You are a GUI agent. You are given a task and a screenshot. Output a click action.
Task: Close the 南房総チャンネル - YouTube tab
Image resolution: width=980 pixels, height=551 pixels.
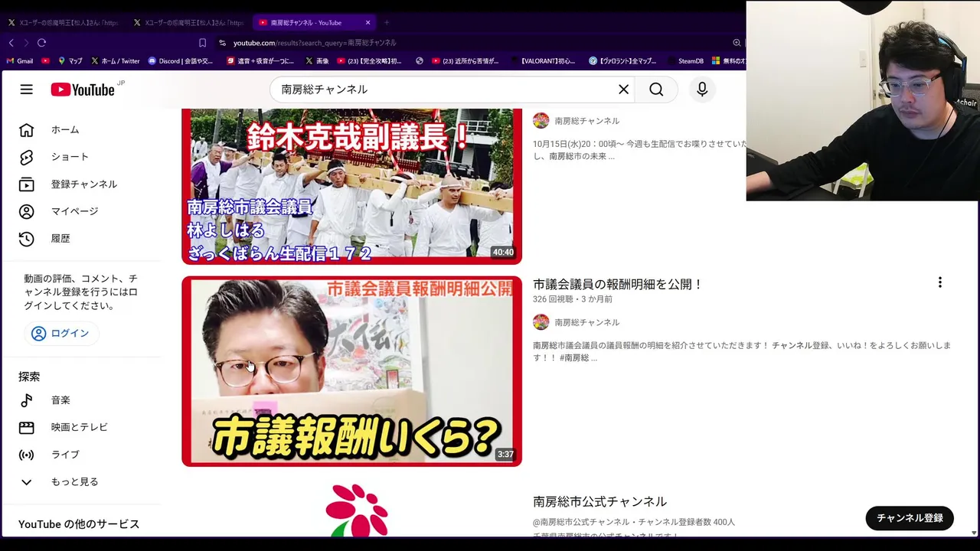pyautogui.click(x=367, y=22)
